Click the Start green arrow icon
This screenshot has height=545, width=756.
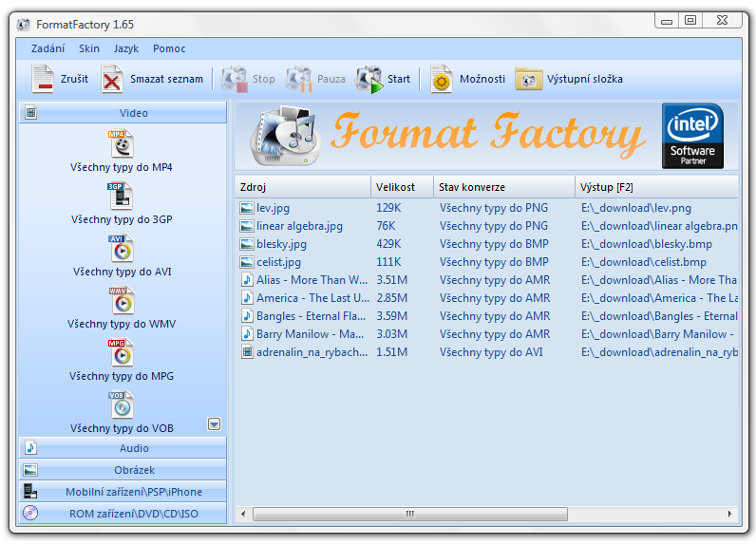(369, 79)
